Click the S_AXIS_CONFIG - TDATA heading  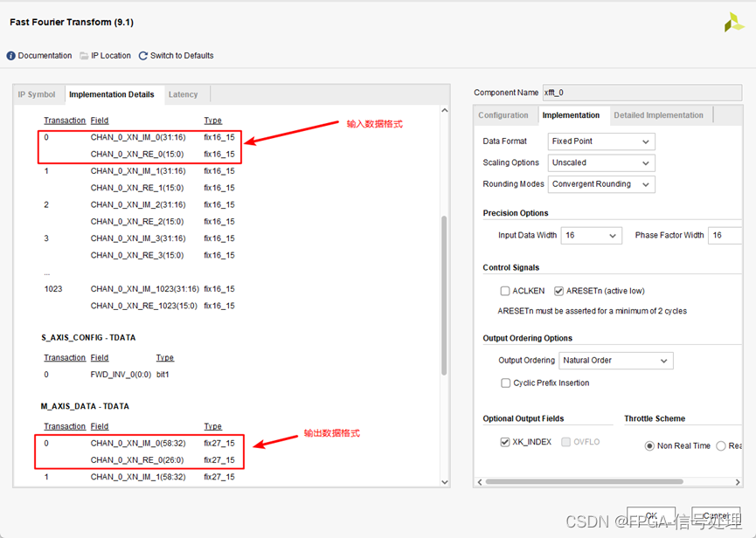point(88,338)
